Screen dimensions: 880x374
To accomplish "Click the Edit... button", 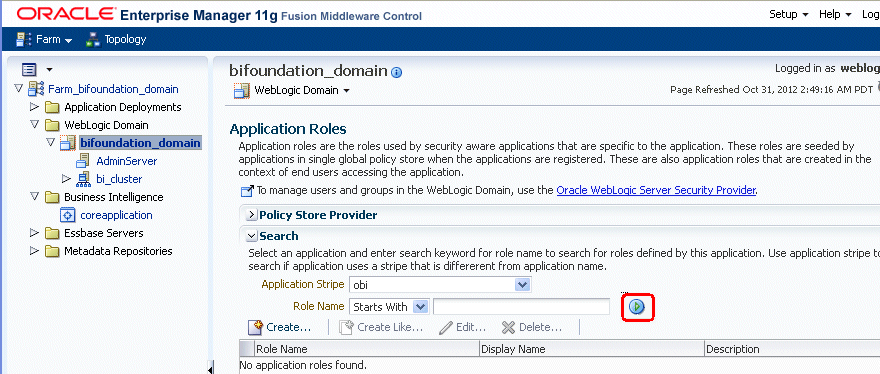I will click(x=471, y=327).
